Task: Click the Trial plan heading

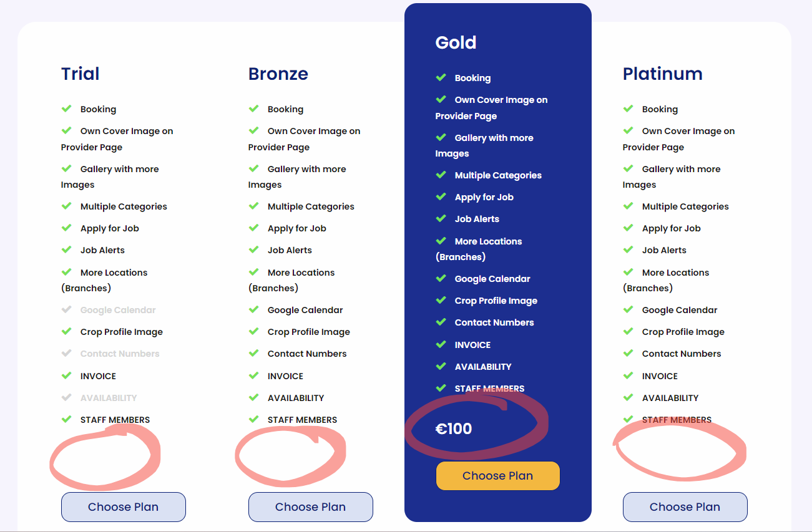Action: point(80,74)
